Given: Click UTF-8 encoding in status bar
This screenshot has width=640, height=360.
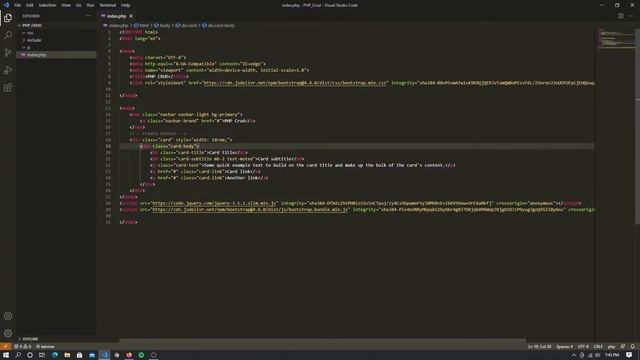Looking at the screenshot, I should coord(583,347).
